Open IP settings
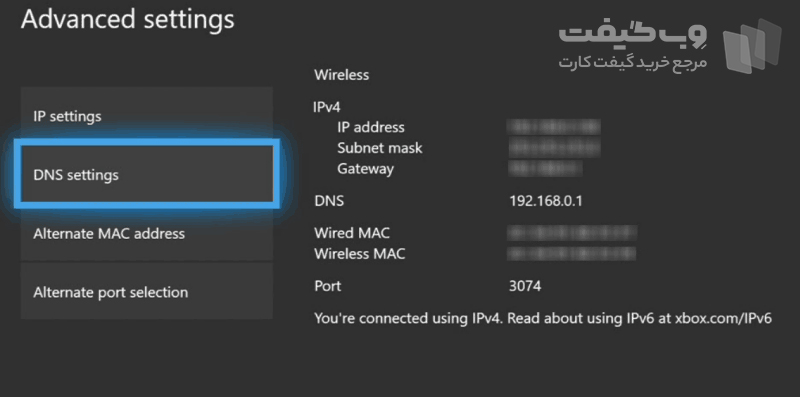 146,116
